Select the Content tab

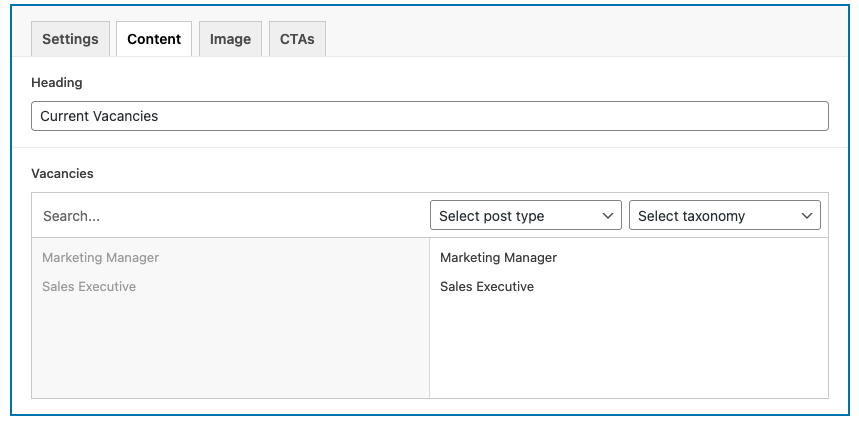click(154, 39)
